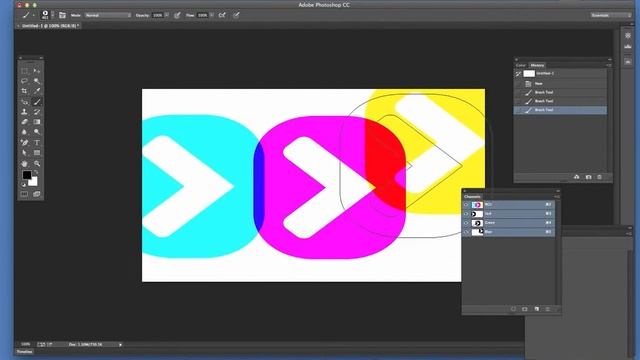
Task: Select the Blur tool
Action: point(24,132)
